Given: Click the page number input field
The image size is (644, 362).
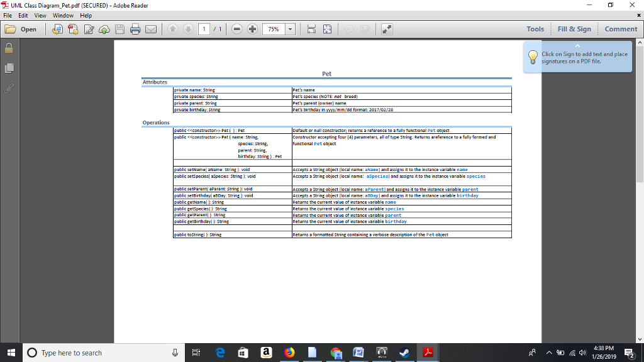Looking at the screenshot, I should 204,29.
